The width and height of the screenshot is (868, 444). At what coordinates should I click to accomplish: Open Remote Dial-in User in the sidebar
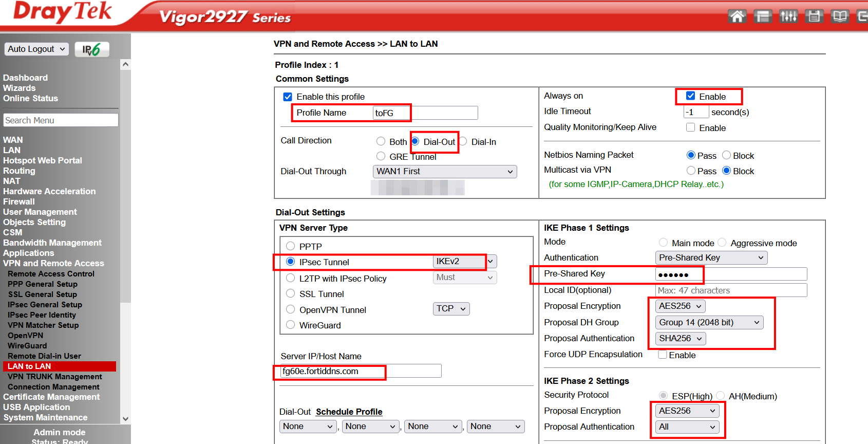[x=44, y=356]
